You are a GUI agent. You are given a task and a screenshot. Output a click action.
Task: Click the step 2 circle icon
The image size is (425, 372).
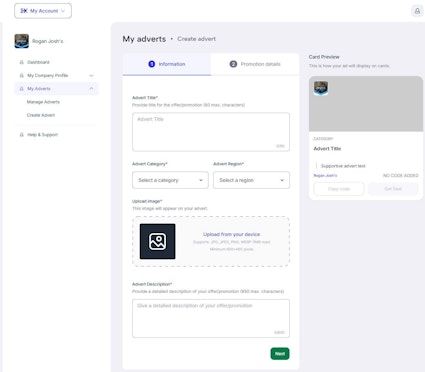pos(233,64)
